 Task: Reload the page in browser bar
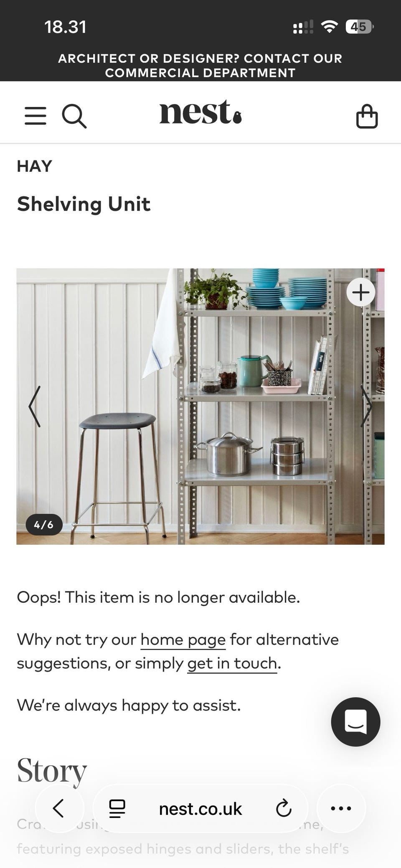[284, 809]
